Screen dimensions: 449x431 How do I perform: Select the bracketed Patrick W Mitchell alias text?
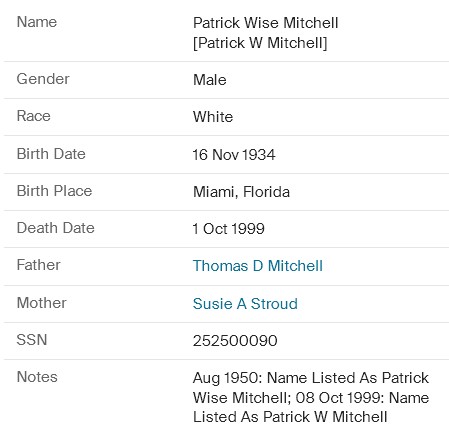tap(260, 43)
